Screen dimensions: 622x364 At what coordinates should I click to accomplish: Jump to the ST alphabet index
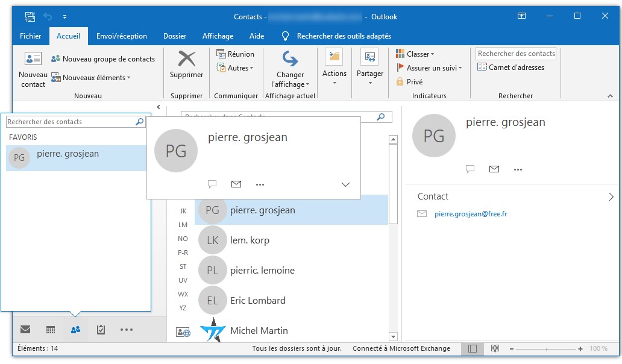[183, 266]
